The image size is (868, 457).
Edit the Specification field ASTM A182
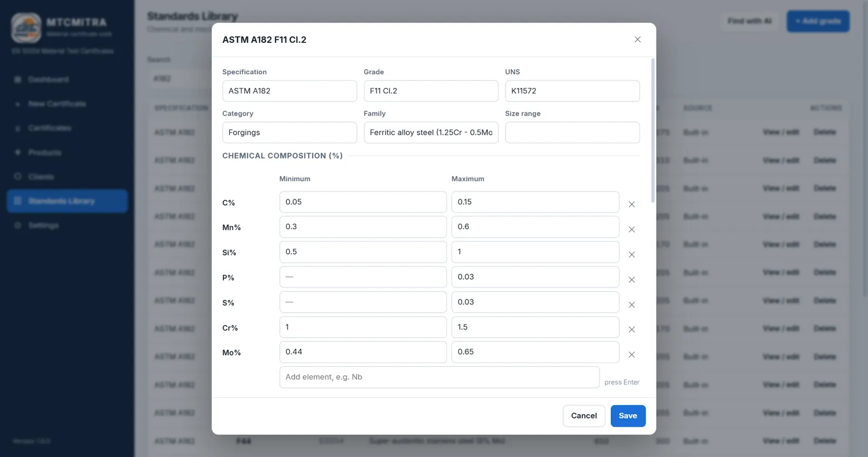coord(290,91)
